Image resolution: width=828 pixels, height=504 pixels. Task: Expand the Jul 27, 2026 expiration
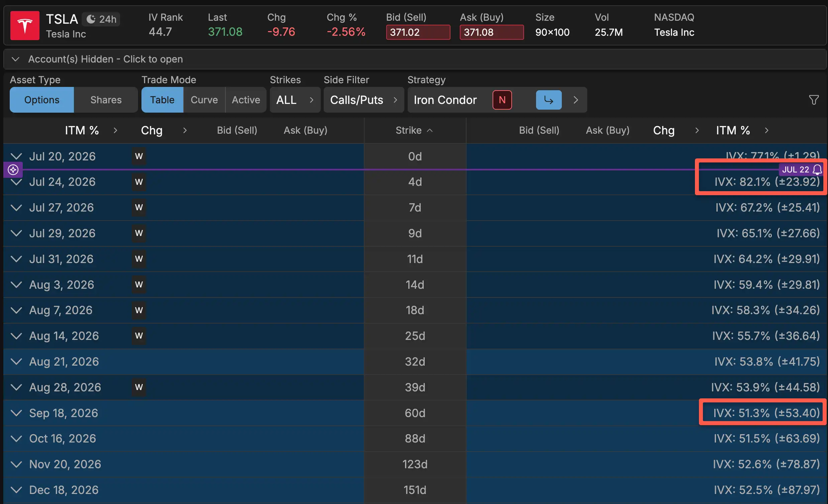16,208
